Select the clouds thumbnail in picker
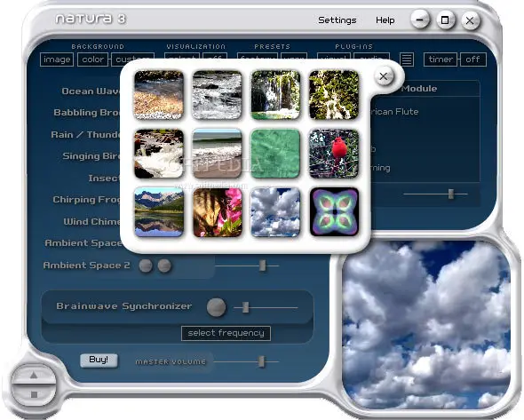Image resolution: width=524 pixels, height=420 pixels. [275, 212]
